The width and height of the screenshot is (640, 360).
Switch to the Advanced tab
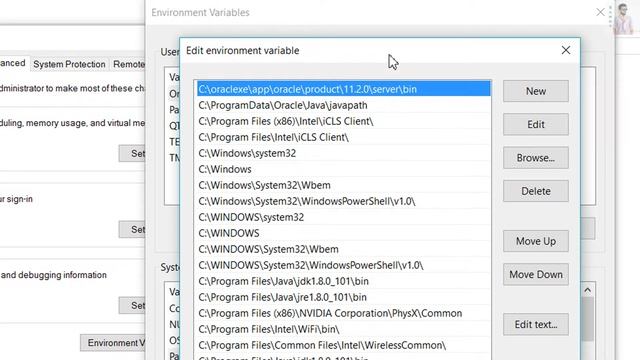(14, 63)
